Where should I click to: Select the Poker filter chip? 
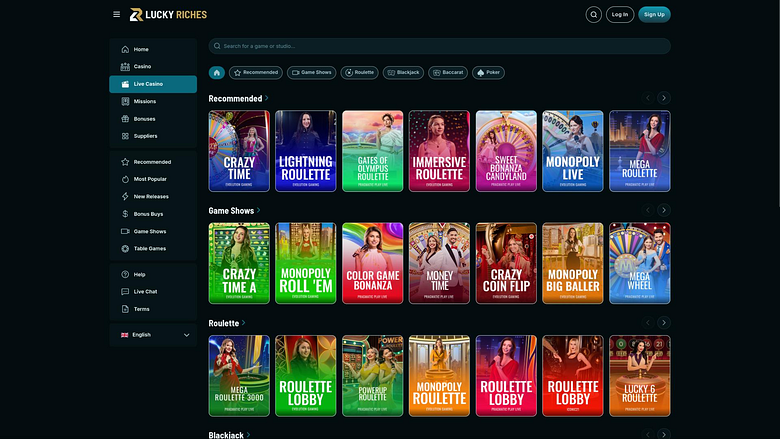(x=488, y=73)
